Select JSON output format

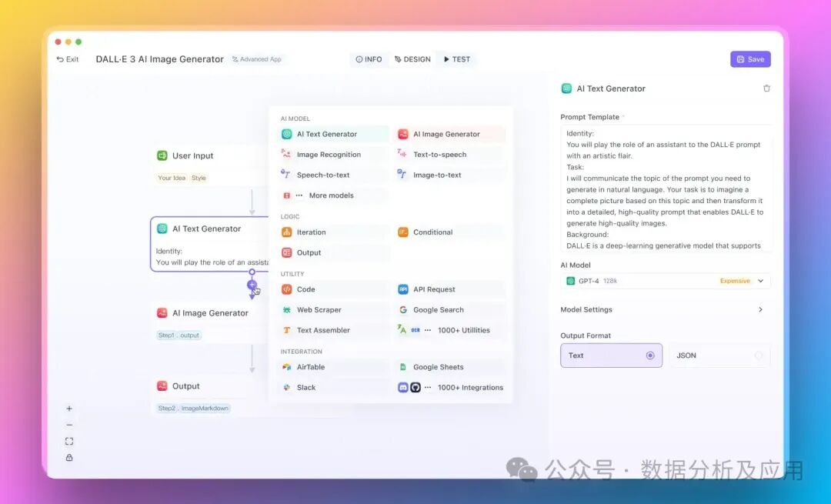pos(719,355)
